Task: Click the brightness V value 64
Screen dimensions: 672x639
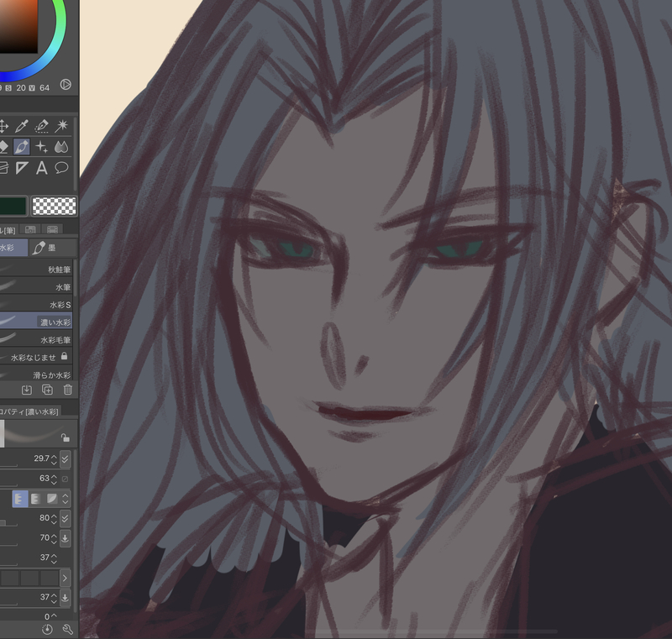Action: pyautogui.click(x=45, y=88)
